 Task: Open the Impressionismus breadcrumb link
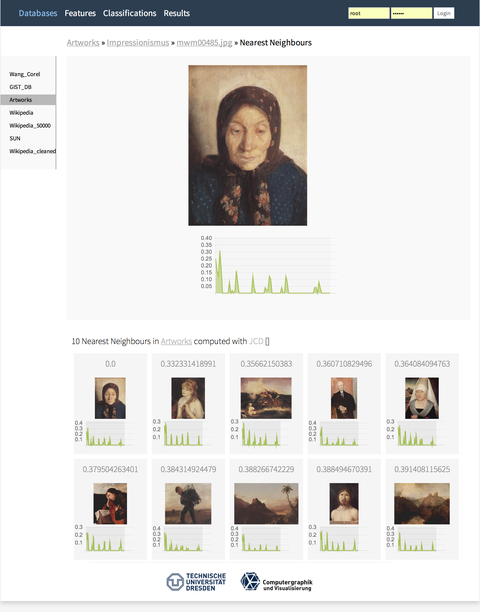point(138,43)
